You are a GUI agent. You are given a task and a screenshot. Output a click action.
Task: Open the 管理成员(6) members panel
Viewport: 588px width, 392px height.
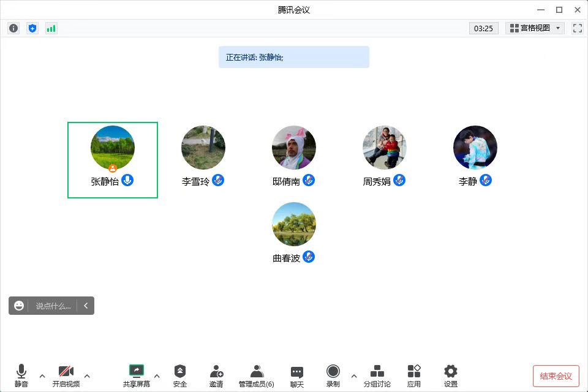coord(257,375)
